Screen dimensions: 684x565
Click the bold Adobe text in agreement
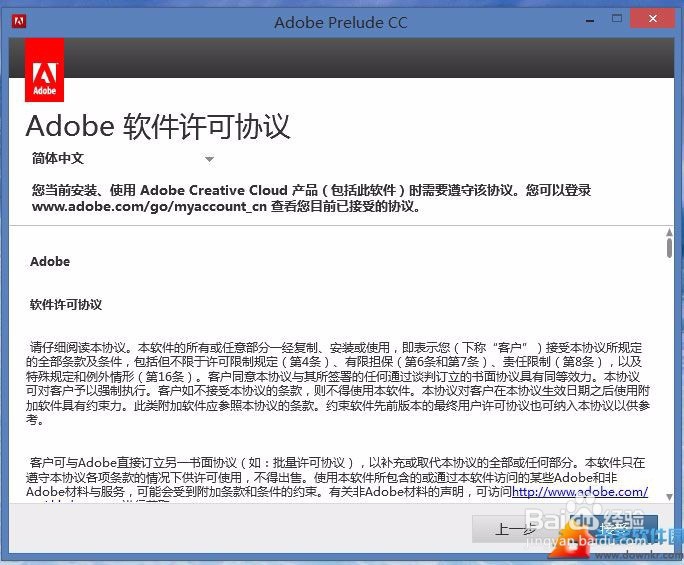coord(50,261)
